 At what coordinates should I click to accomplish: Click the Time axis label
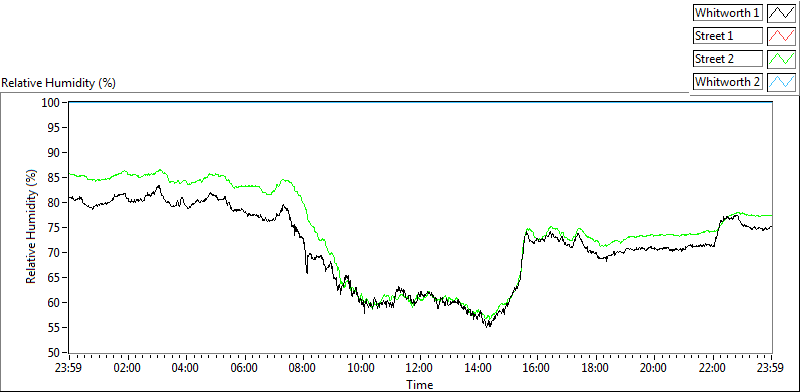pos(420,384)
